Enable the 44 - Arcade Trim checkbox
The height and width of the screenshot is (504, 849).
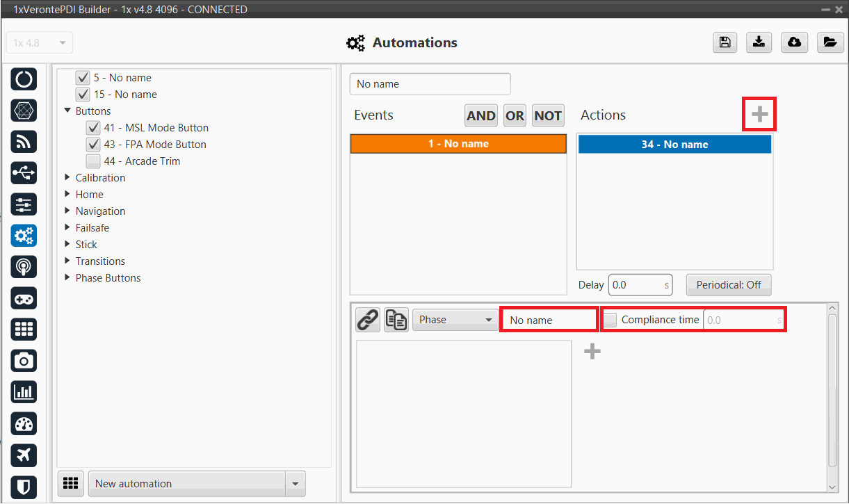click(x=93, y=161)
